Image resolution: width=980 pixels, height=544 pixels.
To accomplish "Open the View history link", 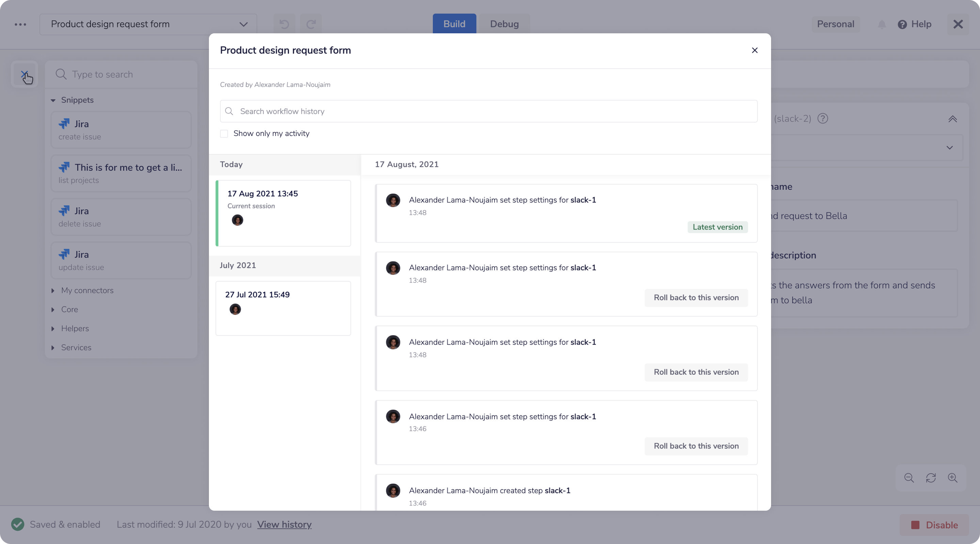I will (x=284, y=525).
